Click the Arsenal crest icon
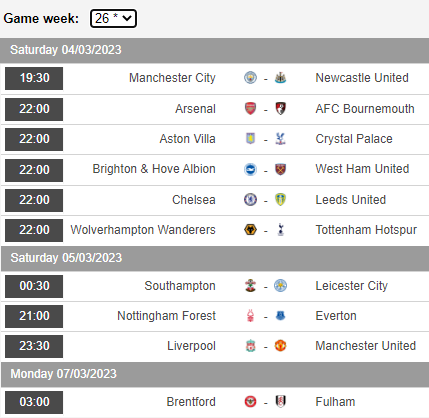 (x=250, y=109)
